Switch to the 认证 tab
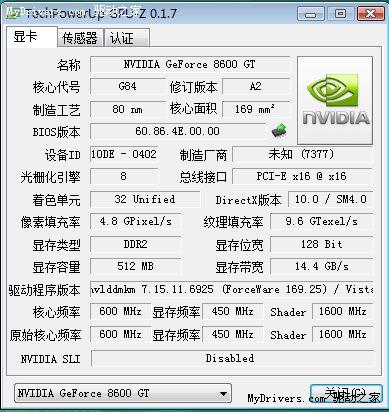Image resolution: width=389 pixels, height=412 pixels. click(127, 38)
